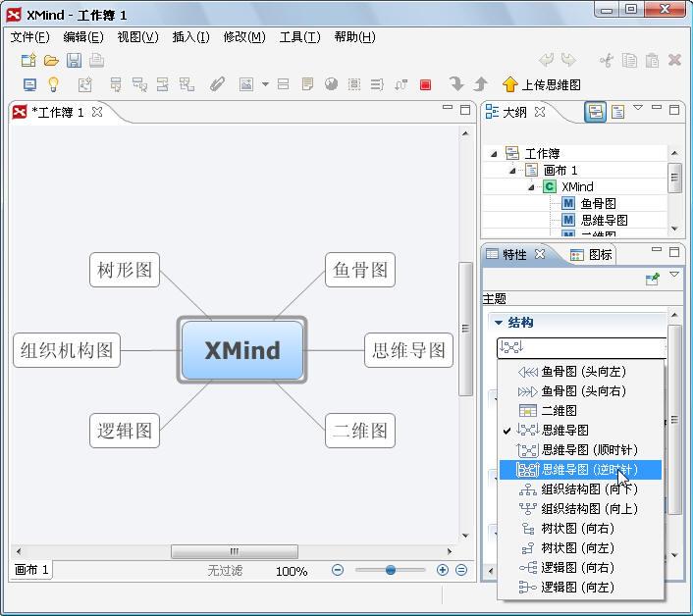Open the 帮助(H) menu
Screen dimensions: 693x616
click(355, 37)
